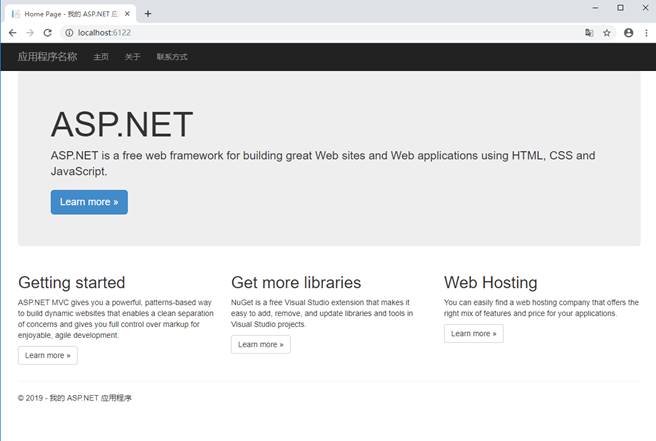The width and height of the screenshot is (656, 441).
Task: Open the user profile icon
Action: coord(628,33)
